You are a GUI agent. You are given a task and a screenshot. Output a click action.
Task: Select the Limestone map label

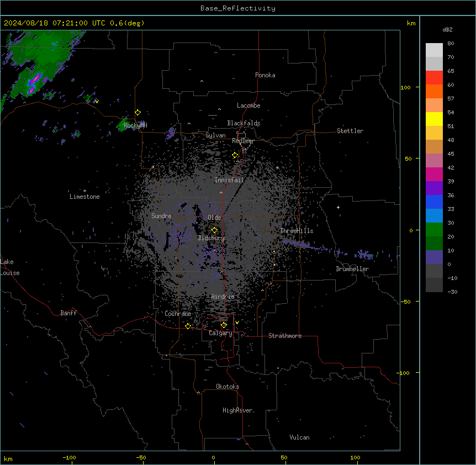[x=84, y=197]
